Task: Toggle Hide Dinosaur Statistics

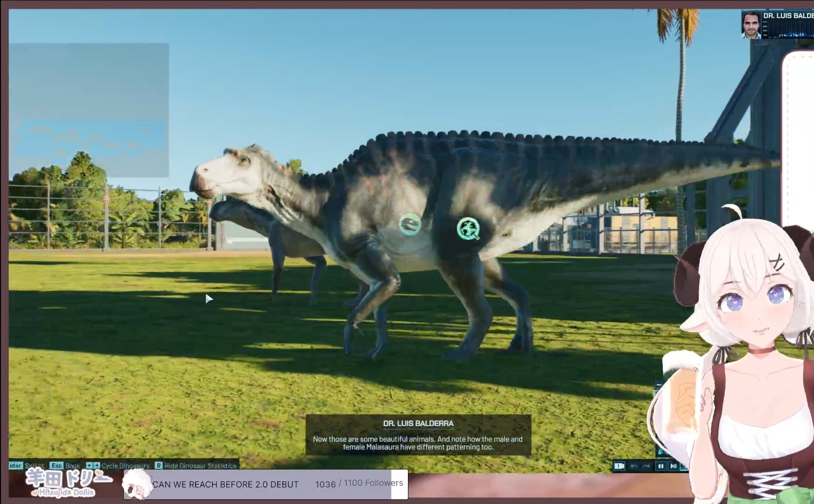Action: [200, 466]
